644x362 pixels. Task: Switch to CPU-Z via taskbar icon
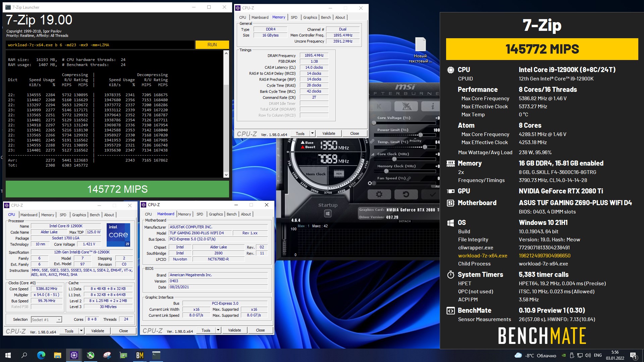pos(74,355)
